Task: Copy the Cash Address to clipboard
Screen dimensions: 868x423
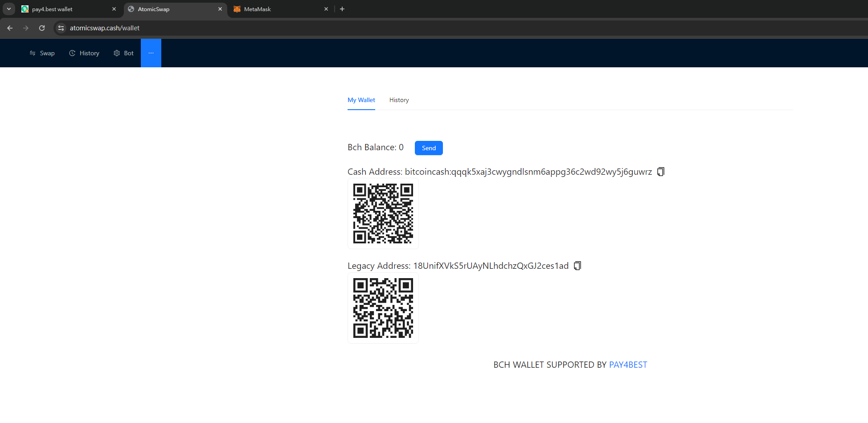Action: coord(661,172)
